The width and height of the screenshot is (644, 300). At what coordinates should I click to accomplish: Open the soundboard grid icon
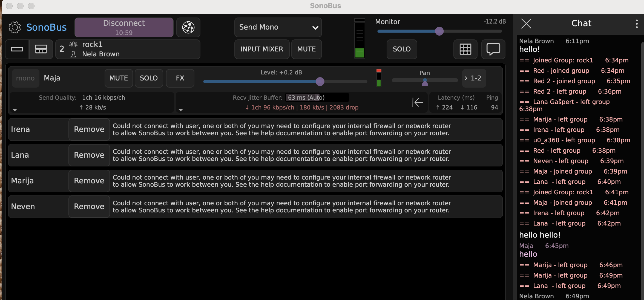(x=465, y=49)
